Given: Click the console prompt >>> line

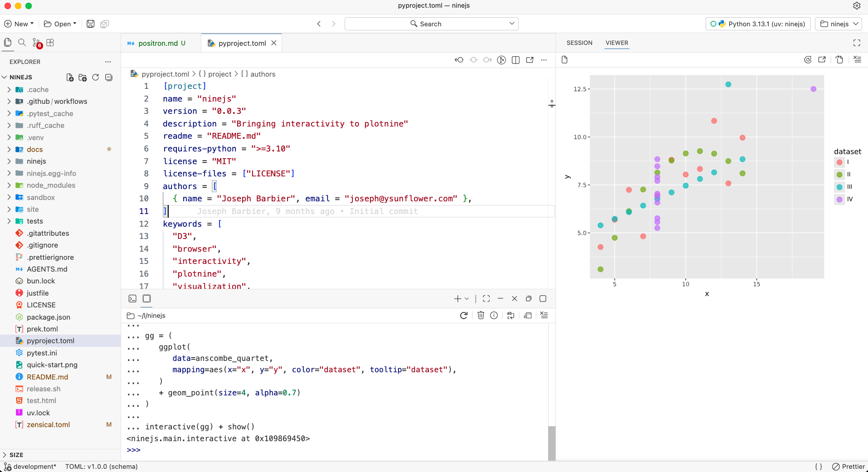Looking at the screenshot, I should (134, 450).
